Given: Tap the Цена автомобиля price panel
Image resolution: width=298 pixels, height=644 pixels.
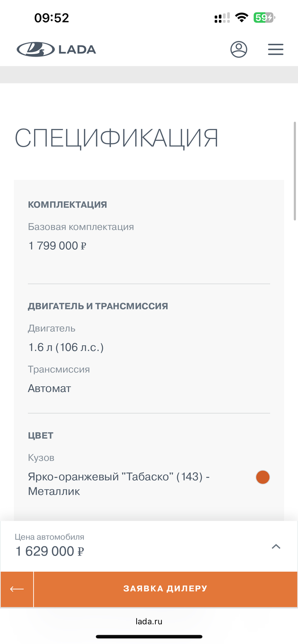Looking at the screenshot, I should [128, 546].
